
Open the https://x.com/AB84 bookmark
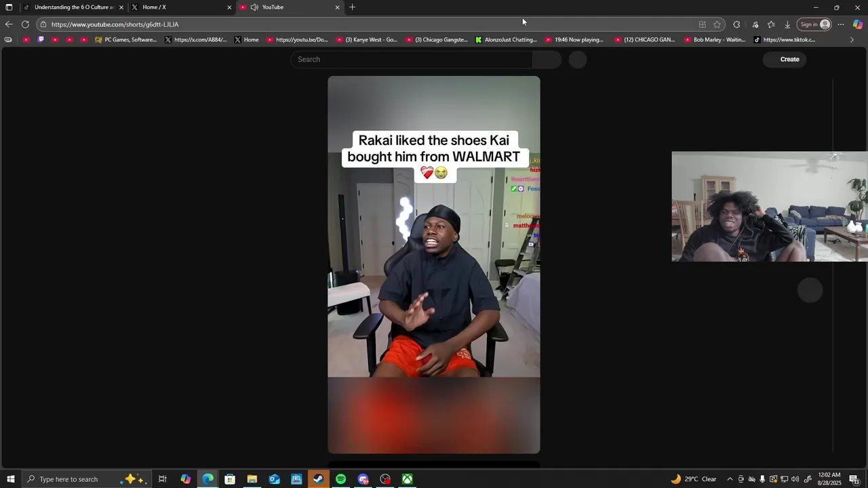197,40
